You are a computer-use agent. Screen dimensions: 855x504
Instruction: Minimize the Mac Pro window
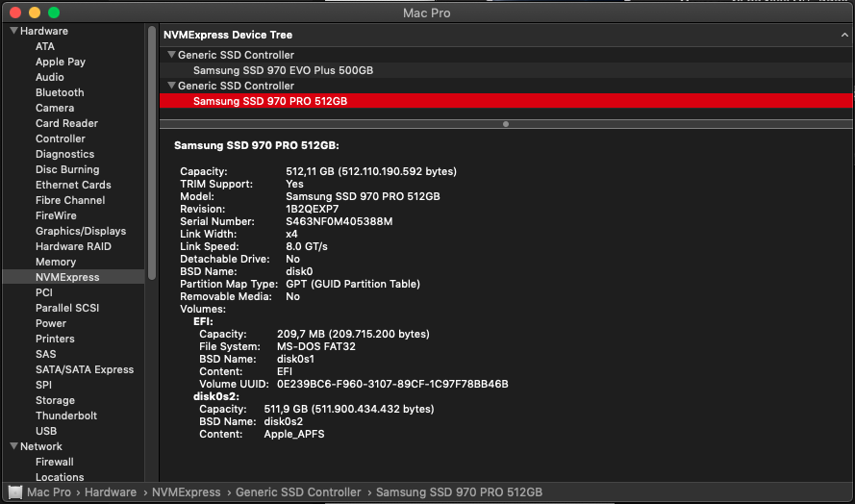[35, 13]
